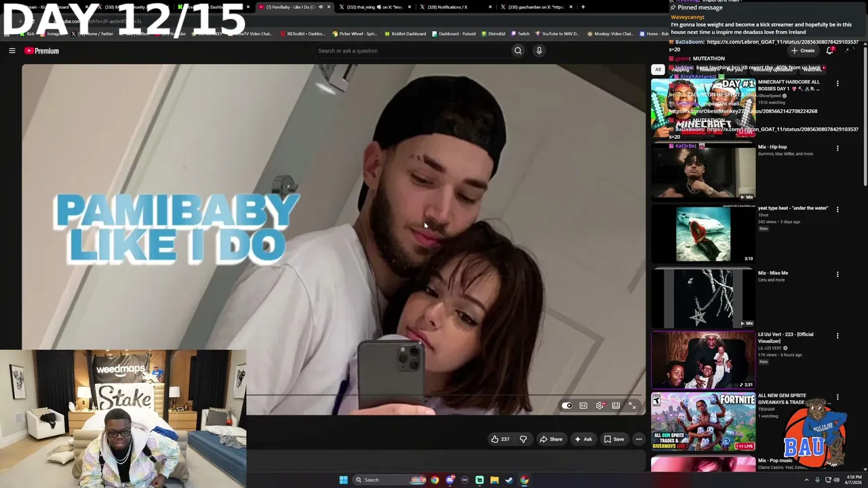
Task: Open the YouTube guide hamburger menu
Action: coord(12,51)
